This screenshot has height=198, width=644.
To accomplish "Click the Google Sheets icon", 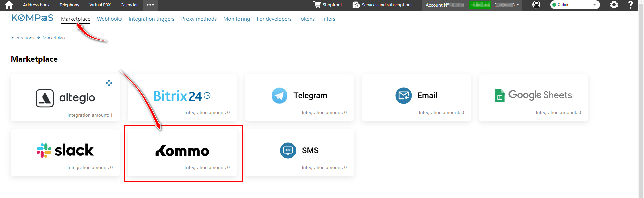I will [500, 95].
